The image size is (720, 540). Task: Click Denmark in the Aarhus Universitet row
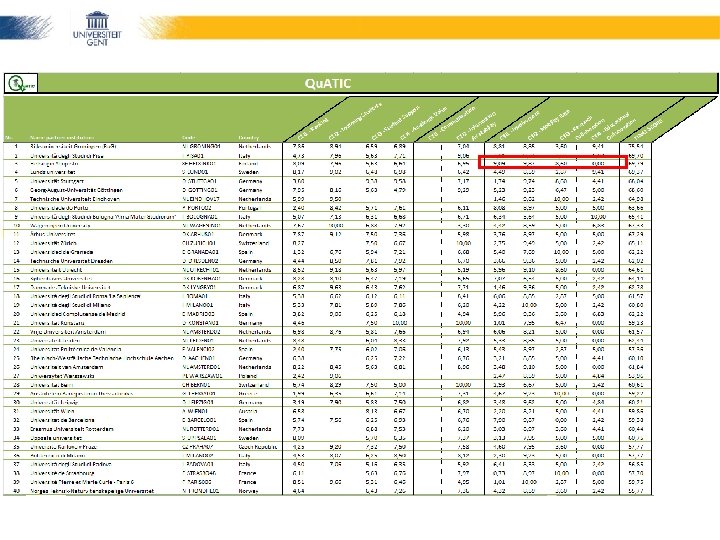click(250, 234)
